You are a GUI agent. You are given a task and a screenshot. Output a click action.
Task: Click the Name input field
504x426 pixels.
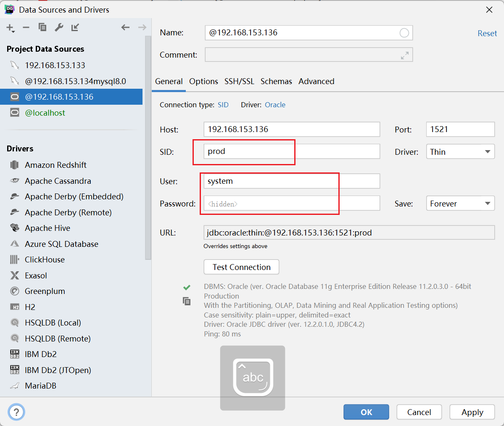(x=309, y=33)
